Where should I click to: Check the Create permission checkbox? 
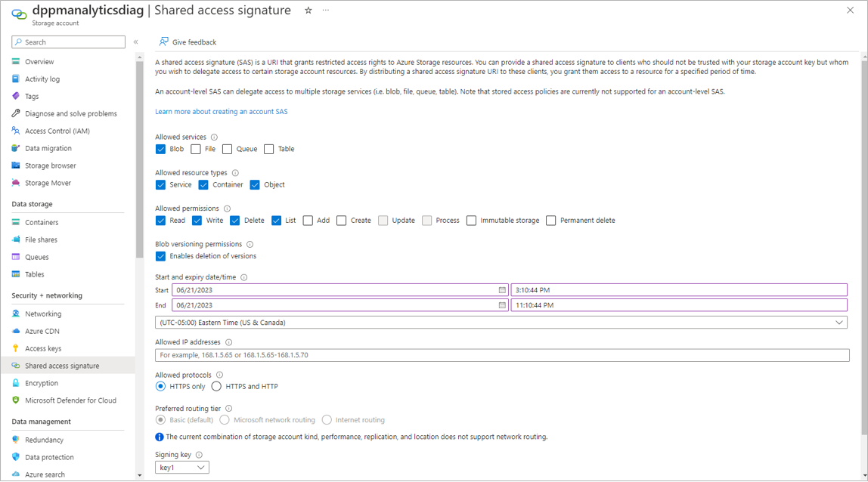342,221
